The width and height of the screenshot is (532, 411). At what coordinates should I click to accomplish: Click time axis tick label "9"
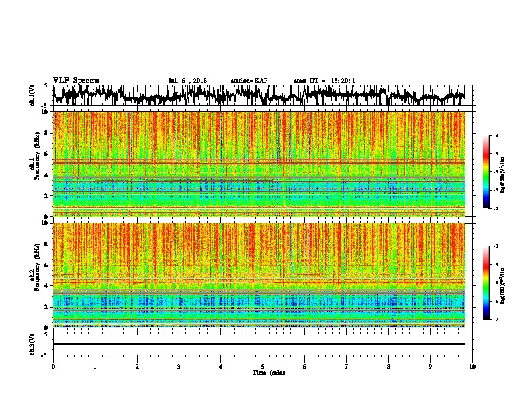(x=430, y=367)
